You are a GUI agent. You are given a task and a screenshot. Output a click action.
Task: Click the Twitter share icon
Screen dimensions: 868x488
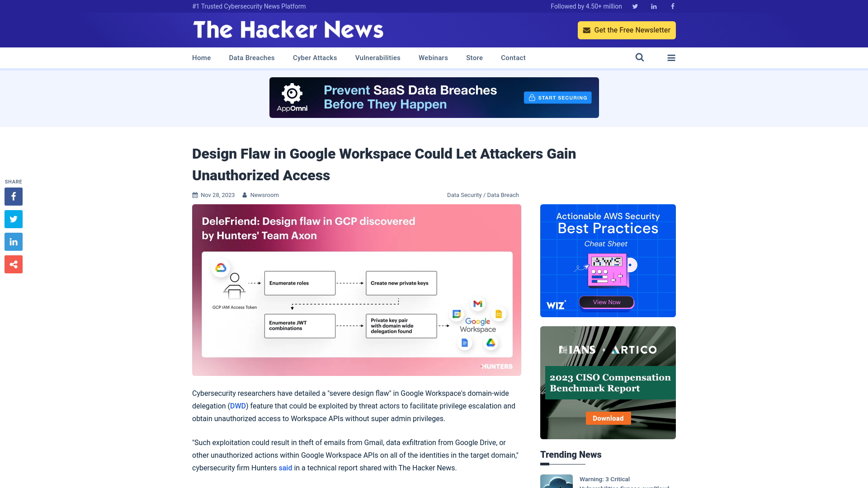13,219
